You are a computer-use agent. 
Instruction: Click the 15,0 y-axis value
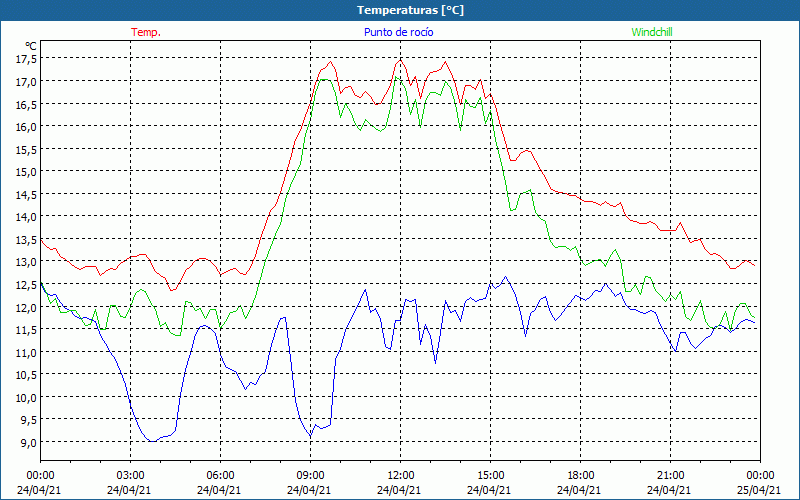26,171
